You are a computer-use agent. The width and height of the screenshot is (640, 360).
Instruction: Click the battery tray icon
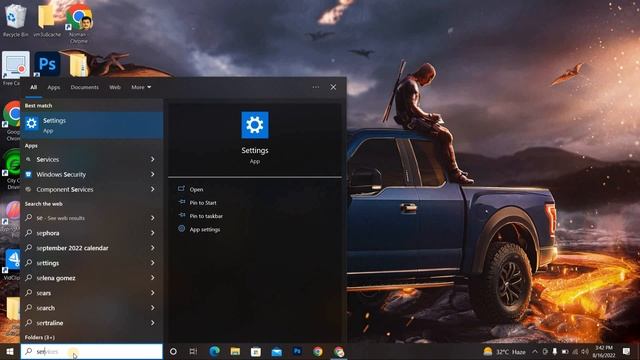pyautogui.click(x=565, y=351)
